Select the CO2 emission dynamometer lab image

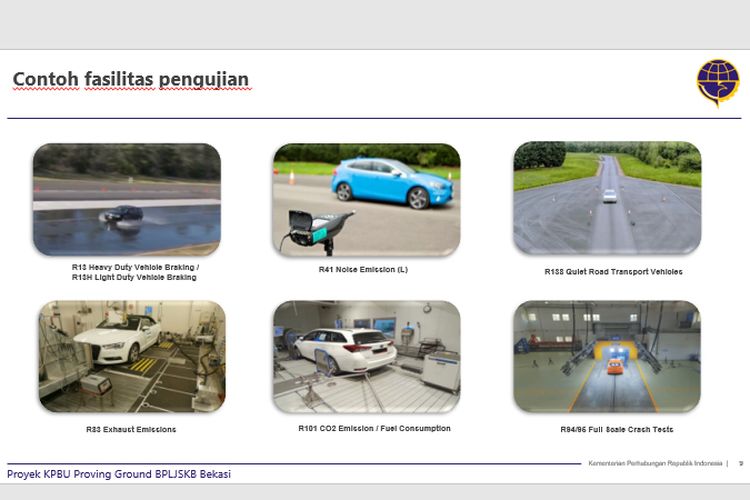pyautogui.click(x=366, y=356)
